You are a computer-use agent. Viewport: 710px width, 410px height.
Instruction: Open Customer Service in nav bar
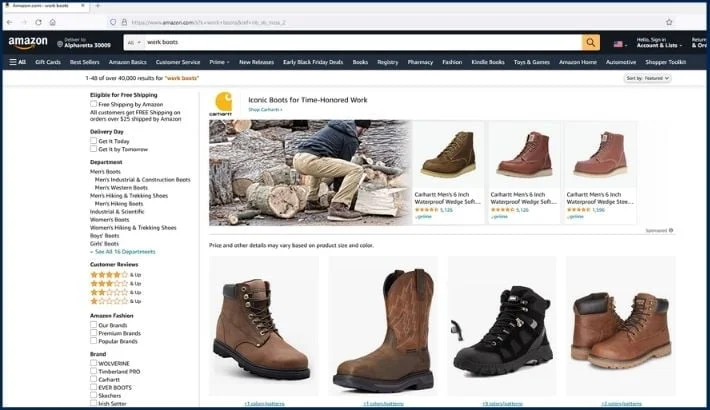[x=178, y=62]
